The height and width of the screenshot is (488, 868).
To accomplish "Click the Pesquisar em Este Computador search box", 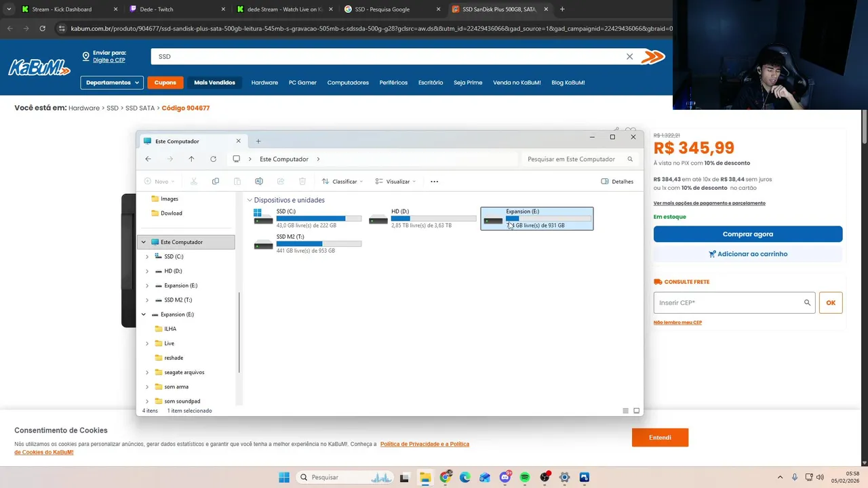I will tap(580, 159).
